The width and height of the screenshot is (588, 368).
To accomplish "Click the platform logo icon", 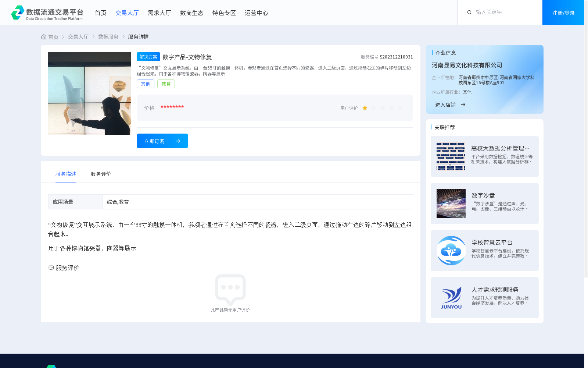I will 18,13.
